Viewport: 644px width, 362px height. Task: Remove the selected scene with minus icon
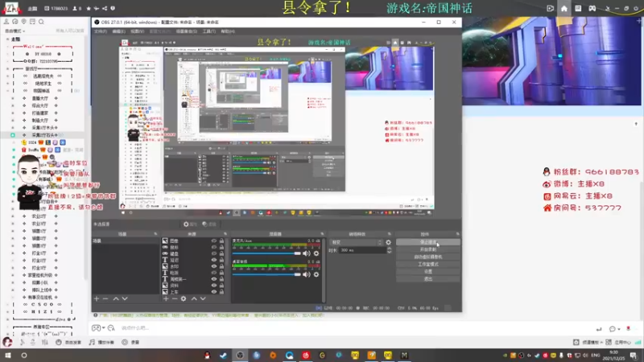[105, 298]
